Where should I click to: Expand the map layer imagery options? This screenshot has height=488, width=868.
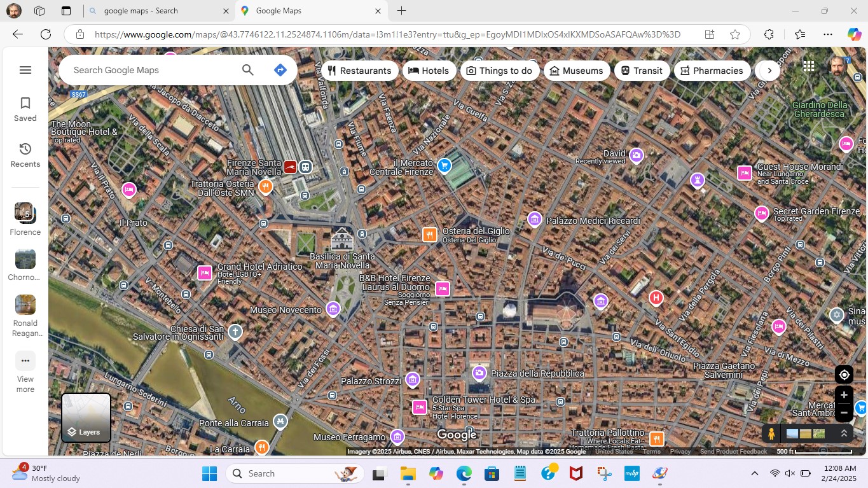(844, 433)
